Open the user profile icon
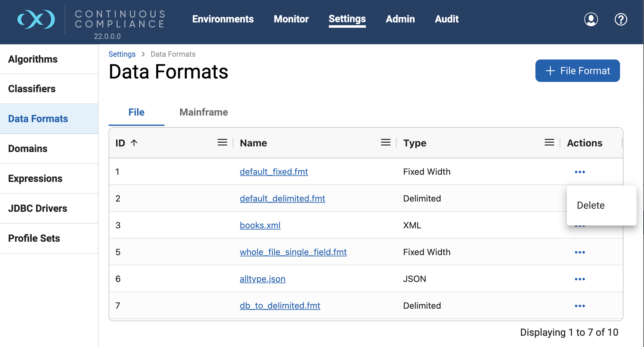 [591, 19]
